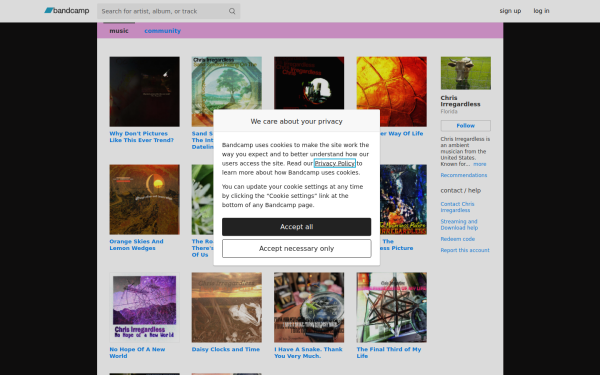600x375 pixels.
Task: Open Daisy Clocks and Time album cover
Action: pyautogui.click(x=227, y=307)
